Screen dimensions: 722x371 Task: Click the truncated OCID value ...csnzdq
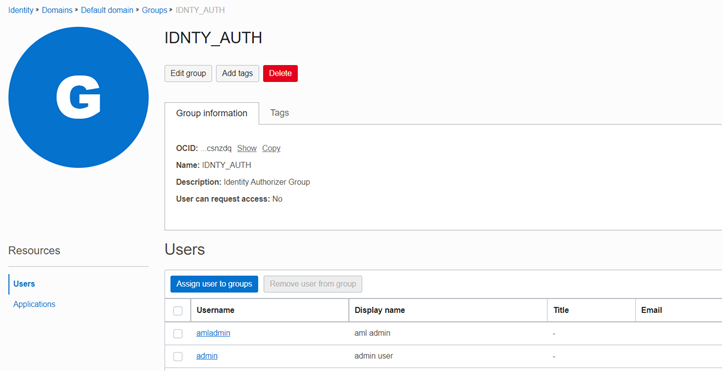tap(216, 148)
